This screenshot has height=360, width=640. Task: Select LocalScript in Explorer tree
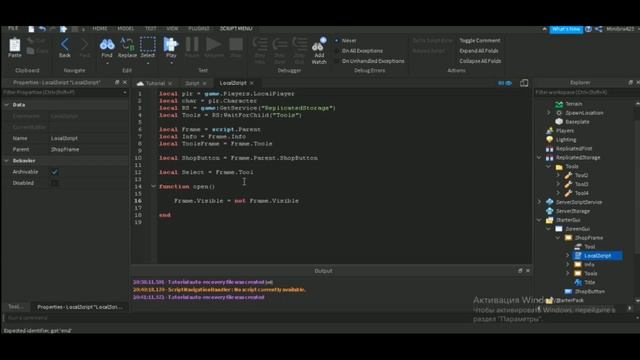597,256
